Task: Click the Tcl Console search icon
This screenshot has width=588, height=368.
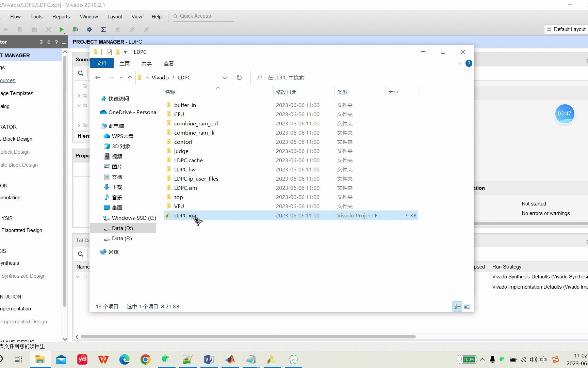Action: (80, 254)
